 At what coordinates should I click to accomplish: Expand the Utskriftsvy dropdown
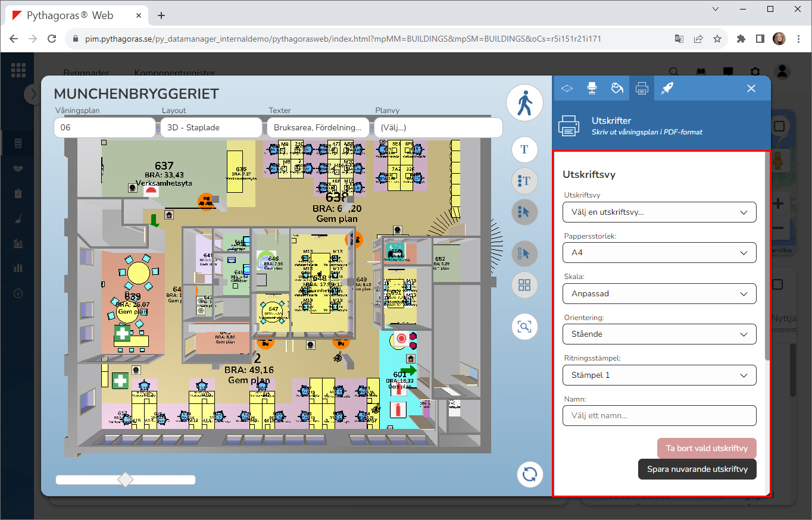[659, 212]
